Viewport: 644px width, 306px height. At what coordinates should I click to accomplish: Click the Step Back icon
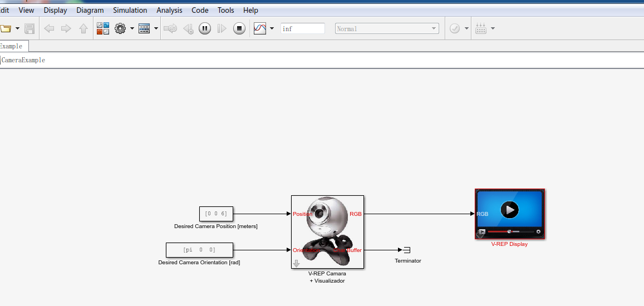pos(189,28)
